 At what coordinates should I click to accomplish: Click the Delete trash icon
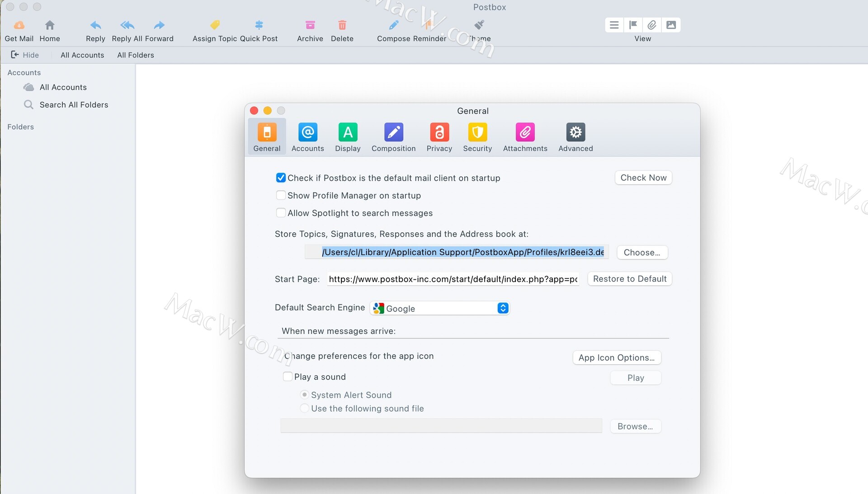[x=342, y=25]
